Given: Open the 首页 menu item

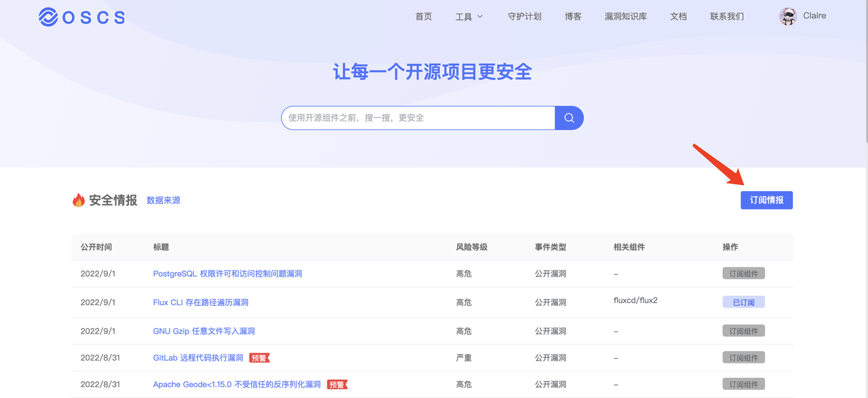Looking at the screenshot, I should click(423, 16).
